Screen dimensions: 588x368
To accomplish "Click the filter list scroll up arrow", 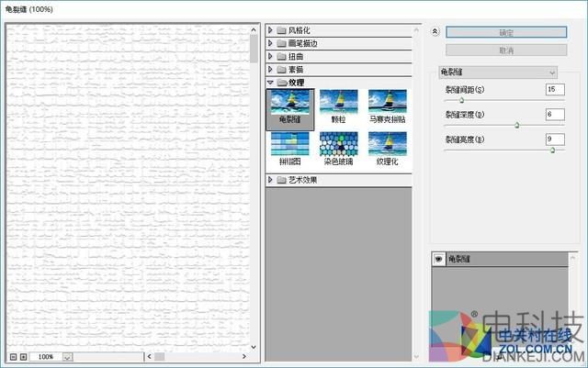I will pos(416,29).
